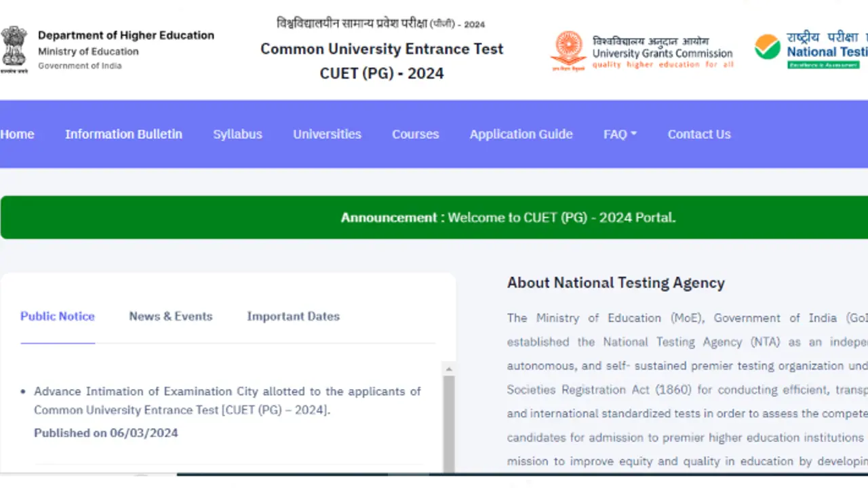Click the Welcome to CUET (PG) announcement banner
868x488 pixels.
(508, 217)
